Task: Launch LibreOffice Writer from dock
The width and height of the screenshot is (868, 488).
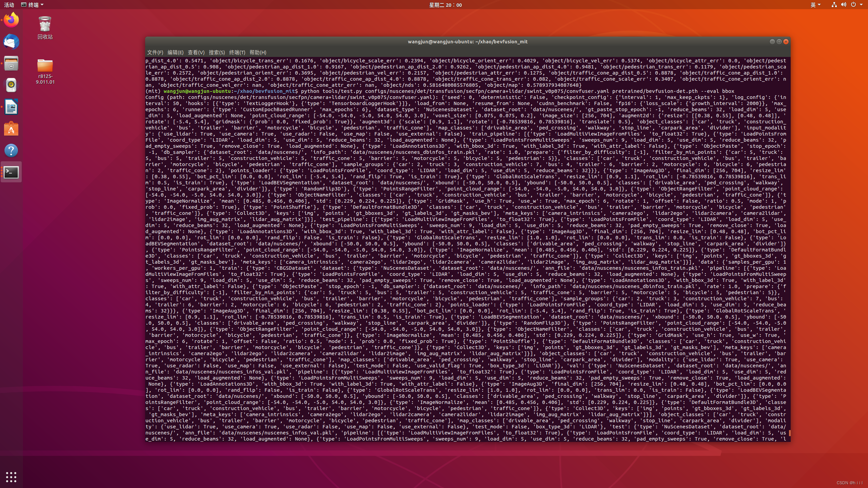Action: (x=11, y=107)
